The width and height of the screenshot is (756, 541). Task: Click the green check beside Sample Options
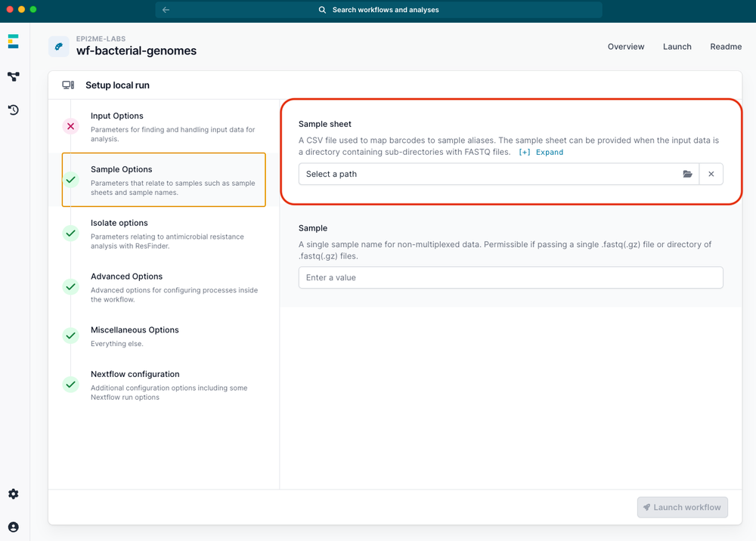[x=71, y=180]
